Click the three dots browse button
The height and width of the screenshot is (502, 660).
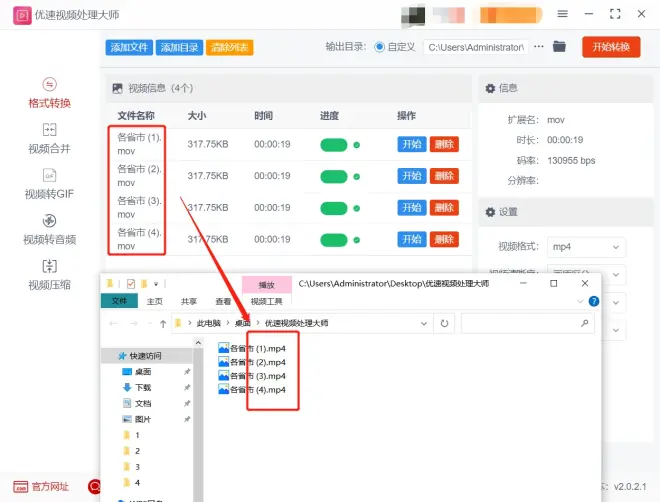coord(539,46)
